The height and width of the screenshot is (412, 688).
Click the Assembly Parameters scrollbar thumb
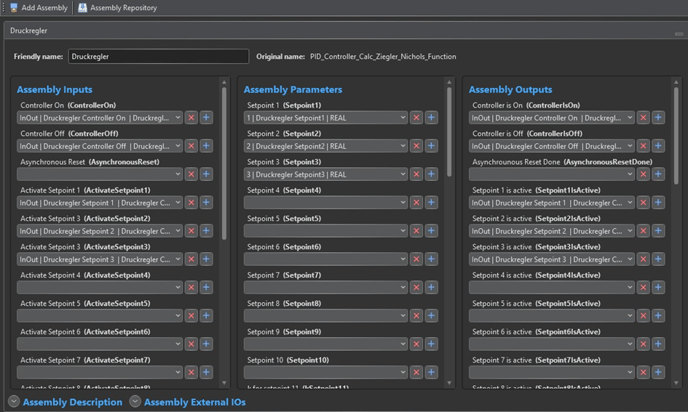[x=449, y=132]
